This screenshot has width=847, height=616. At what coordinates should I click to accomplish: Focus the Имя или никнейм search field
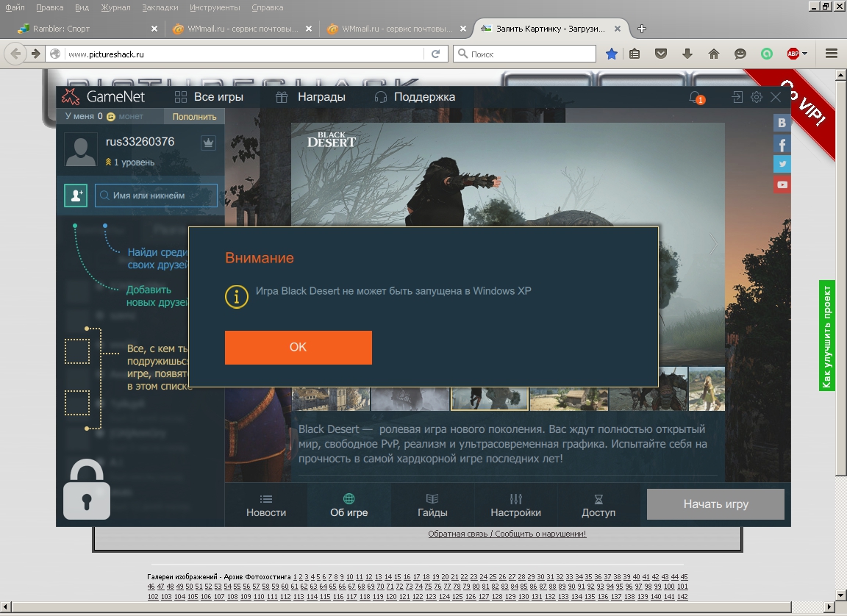(156, 196)
